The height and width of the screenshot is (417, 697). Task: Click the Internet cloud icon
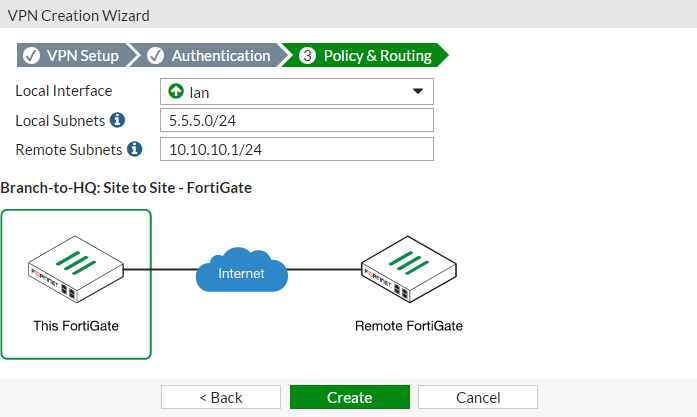coord(242,270)
